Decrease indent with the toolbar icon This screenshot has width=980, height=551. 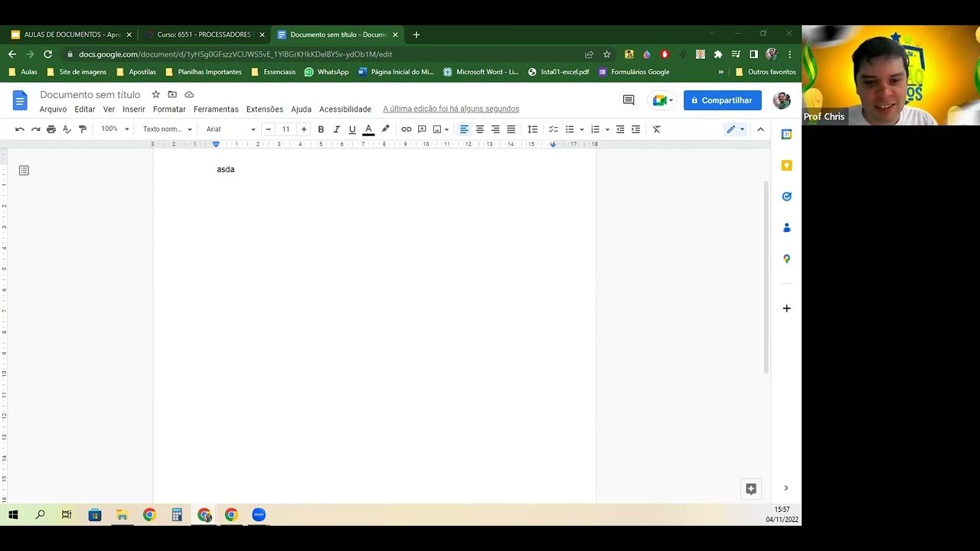620,129
